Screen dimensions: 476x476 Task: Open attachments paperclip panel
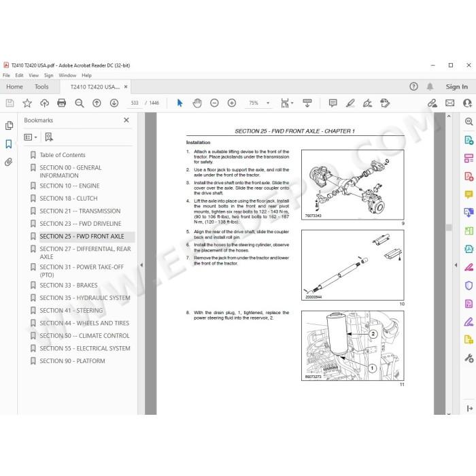click(x=9, y=162)
